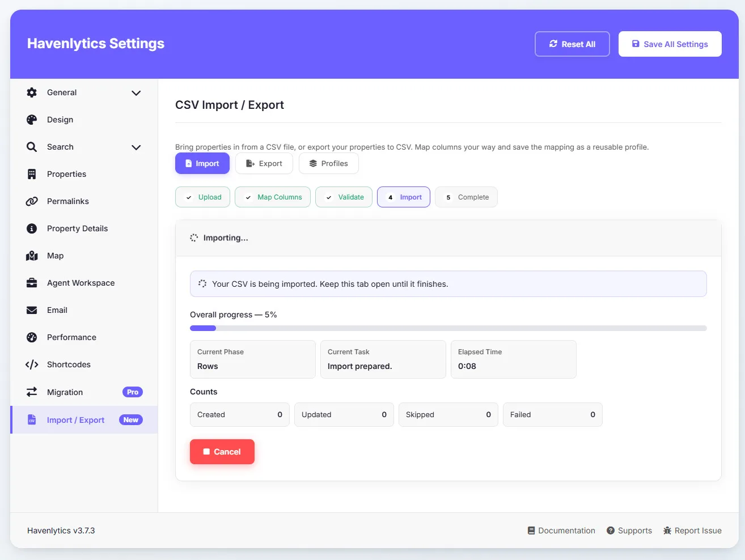The image size is (745, 560).
Task: Click the Shortcodes code-brackets icon
Action: click(x=32, y=364)
